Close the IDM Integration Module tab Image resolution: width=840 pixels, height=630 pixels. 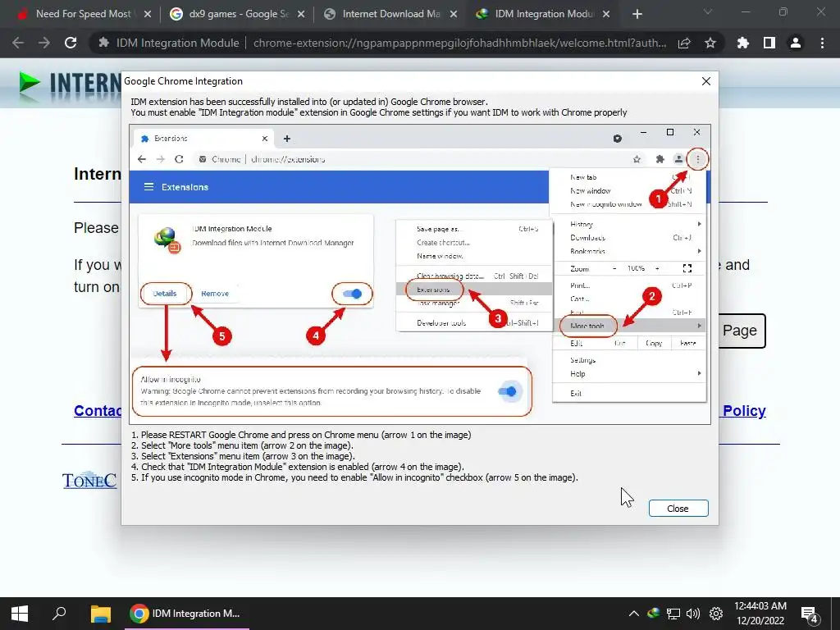pyautogui.click(x=606, y=14)
